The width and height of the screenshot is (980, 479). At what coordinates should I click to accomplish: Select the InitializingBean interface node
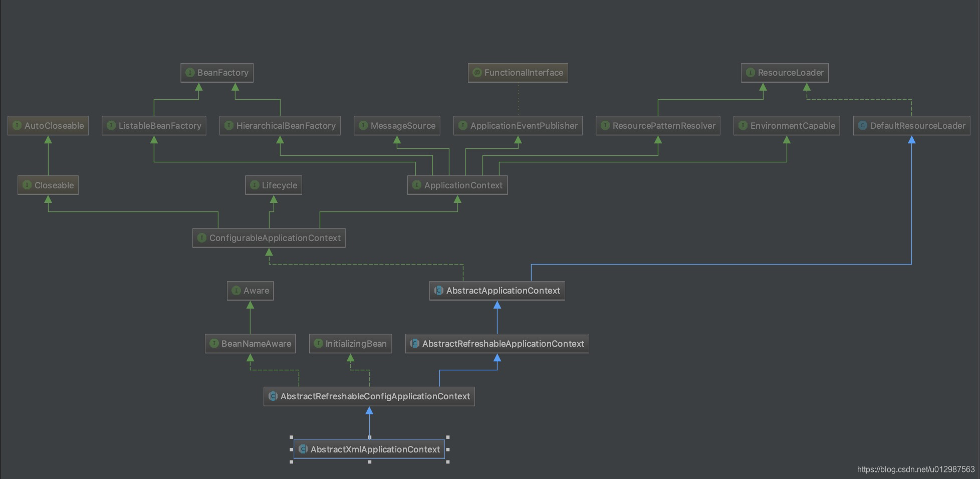pos(351,344)
